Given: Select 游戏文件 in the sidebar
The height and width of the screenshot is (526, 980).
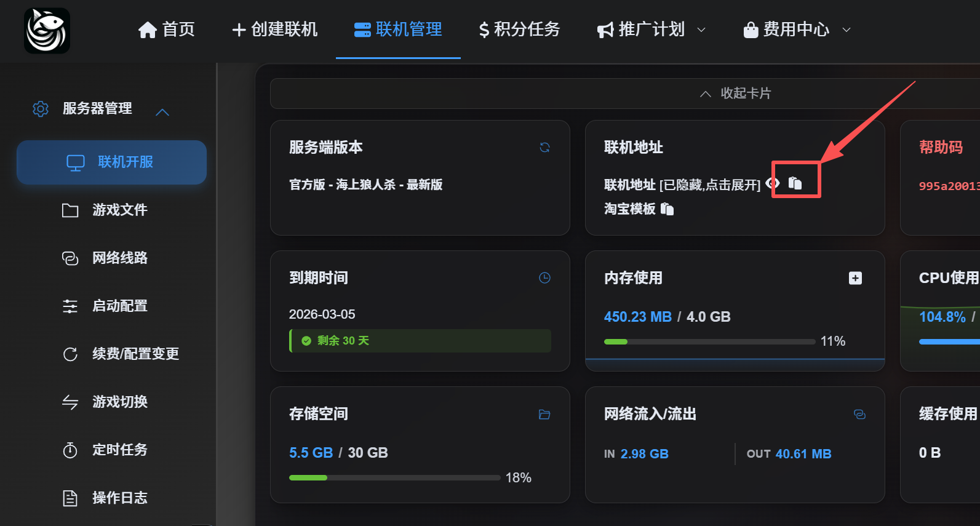Looking at the screenshot, I should click(119, 210).
